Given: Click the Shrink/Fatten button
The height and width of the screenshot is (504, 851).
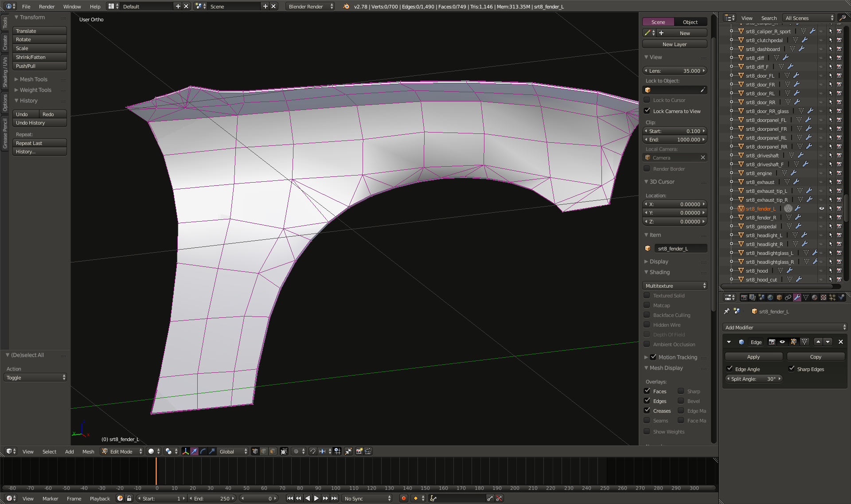Looking at the screenshot, I should point(39,57).
